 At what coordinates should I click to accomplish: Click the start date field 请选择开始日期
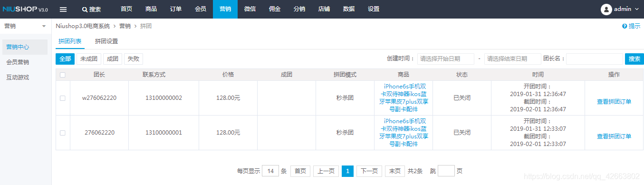(x=446, y=58)
